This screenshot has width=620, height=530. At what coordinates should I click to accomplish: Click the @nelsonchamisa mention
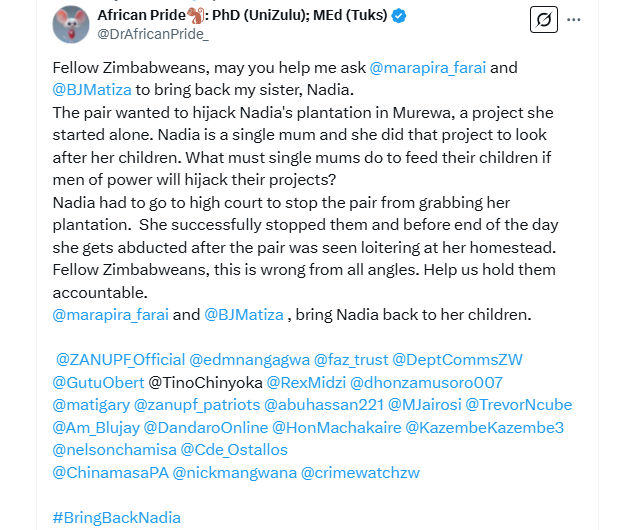(x=114, y=451)
